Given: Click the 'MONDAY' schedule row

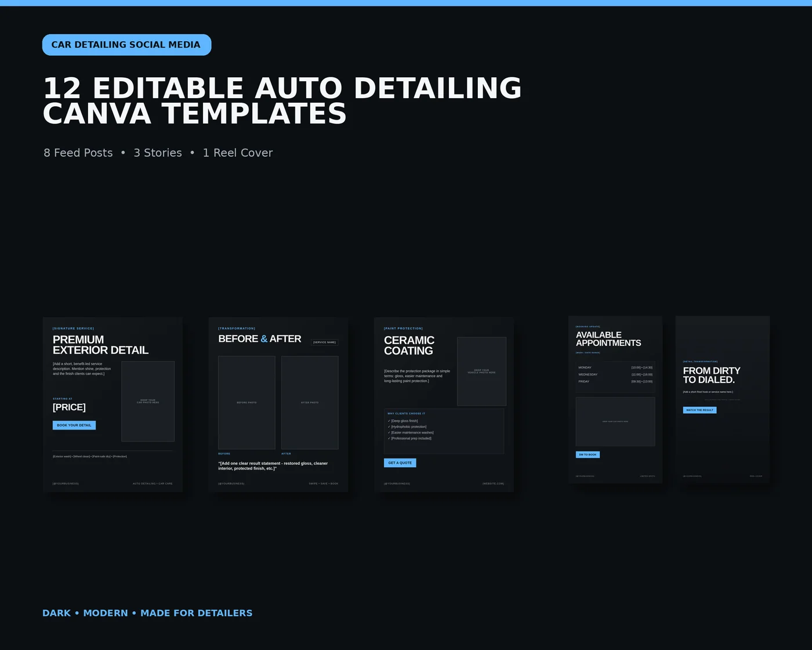Looking at the screenshot, I should [615, 367].
